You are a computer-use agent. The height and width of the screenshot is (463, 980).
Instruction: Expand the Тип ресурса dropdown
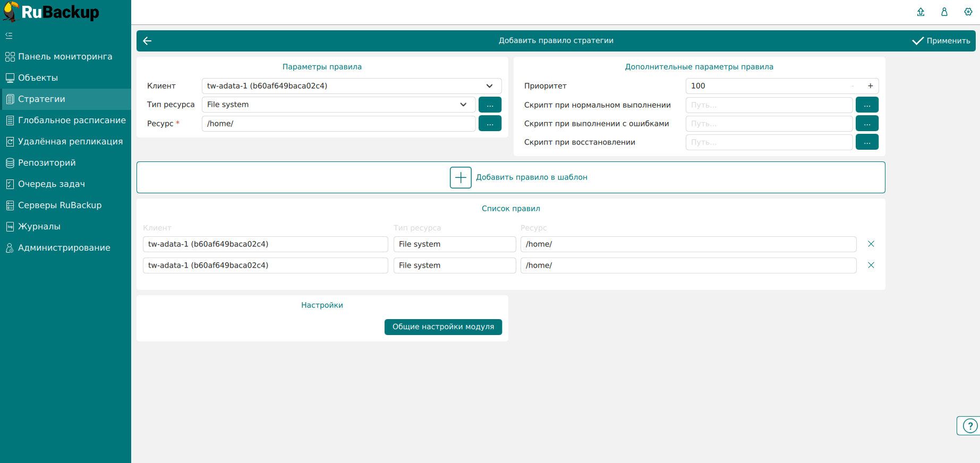(x=463, y=105)
